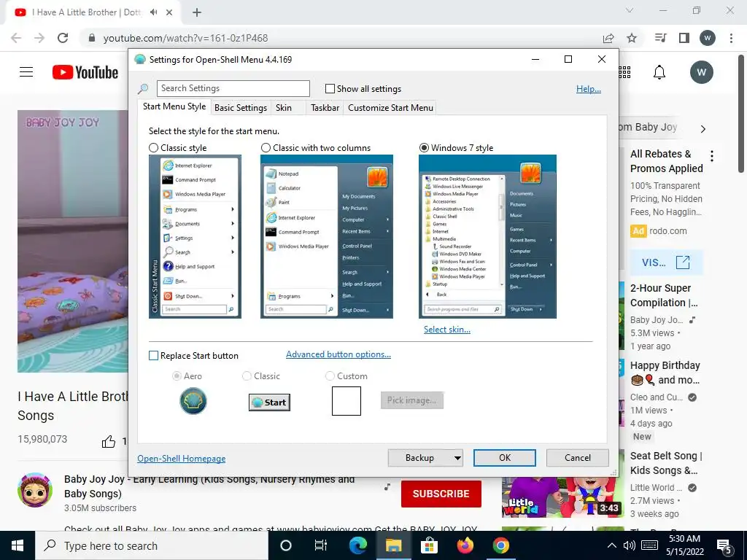
Task: Click Chrome back arrow
Action: click(x=16, y=38)
